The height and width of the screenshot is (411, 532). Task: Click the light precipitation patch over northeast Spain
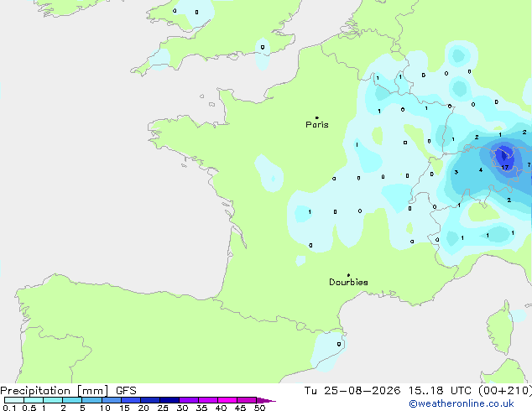click(328, 351)
